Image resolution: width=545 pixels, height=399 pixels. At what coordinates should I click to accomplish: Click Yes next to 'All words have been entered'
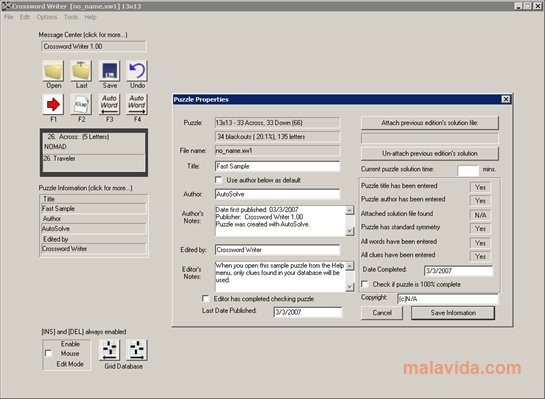point(480,243)
